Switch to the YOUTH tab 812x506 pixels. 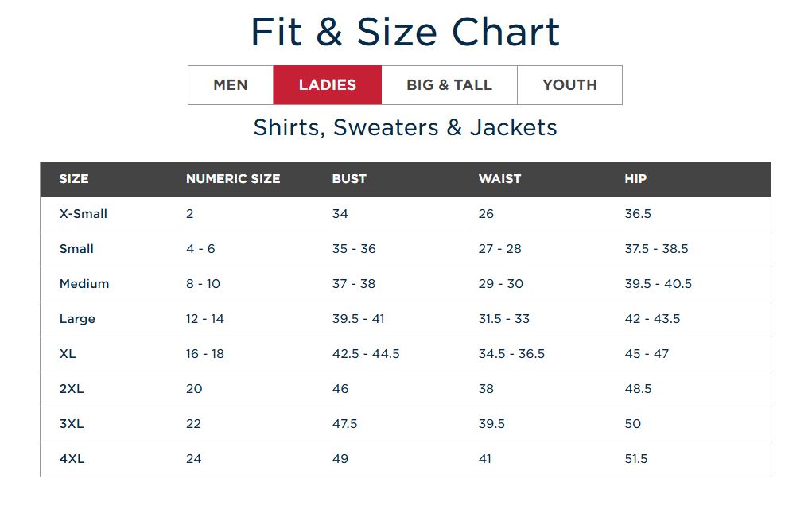(569, 85)
